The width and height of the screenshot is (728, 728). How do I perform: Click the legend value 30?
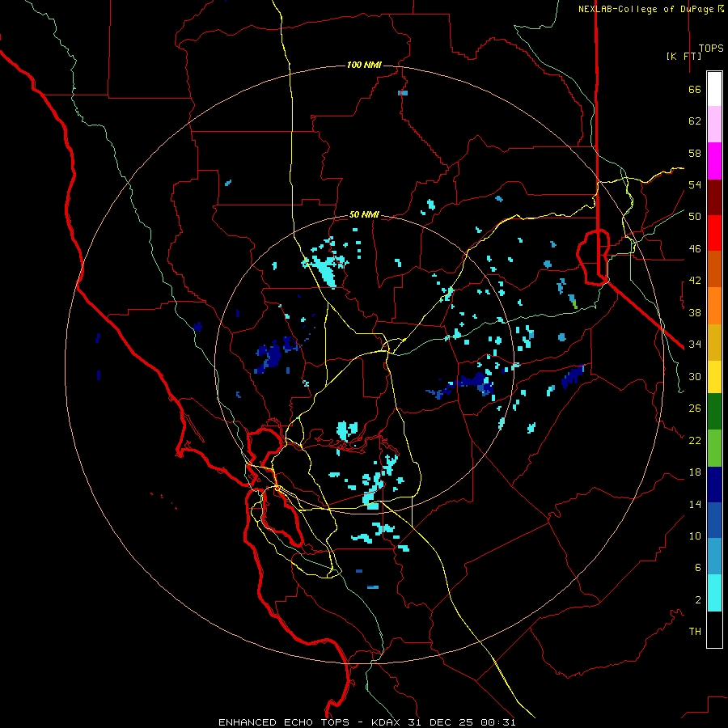[695, 376]
